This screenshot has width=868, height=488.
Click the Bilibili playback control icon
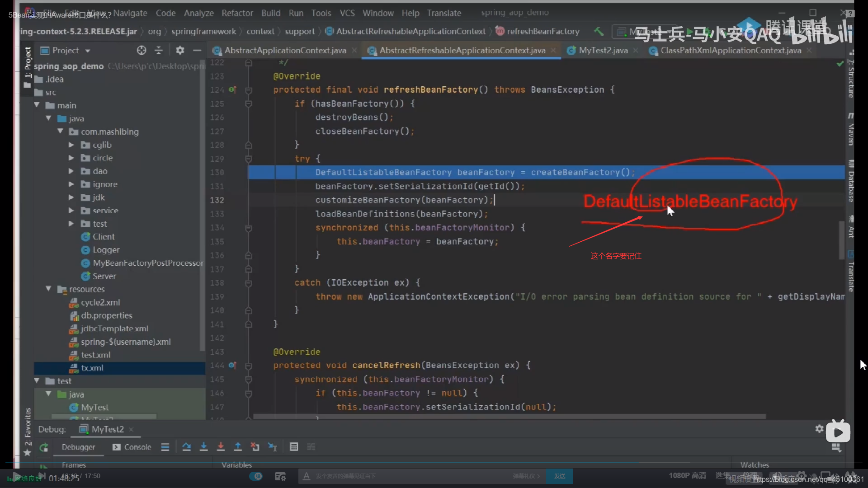pyautogui.click(x=837, y=432)
